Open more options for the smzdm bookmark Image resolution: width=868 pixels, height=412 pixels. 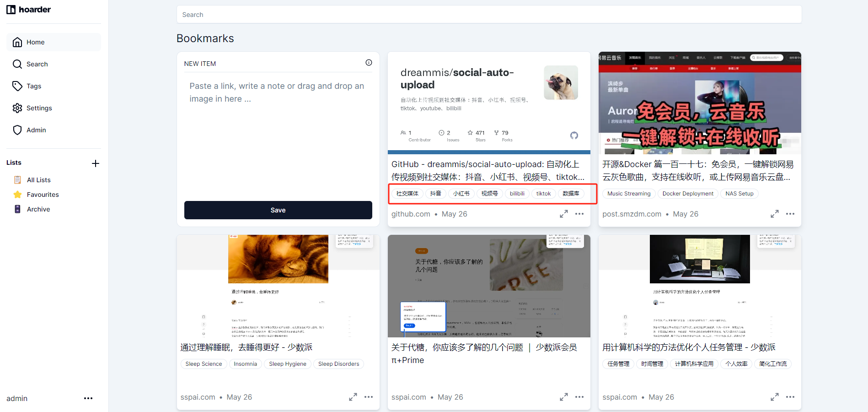pos(790,214)
